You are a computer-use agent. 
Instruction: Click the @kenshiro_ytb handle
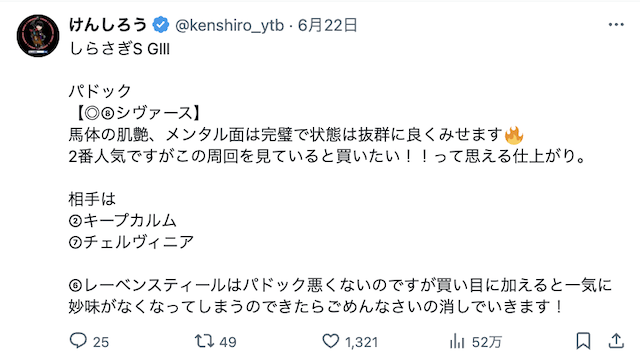point(229,26)
